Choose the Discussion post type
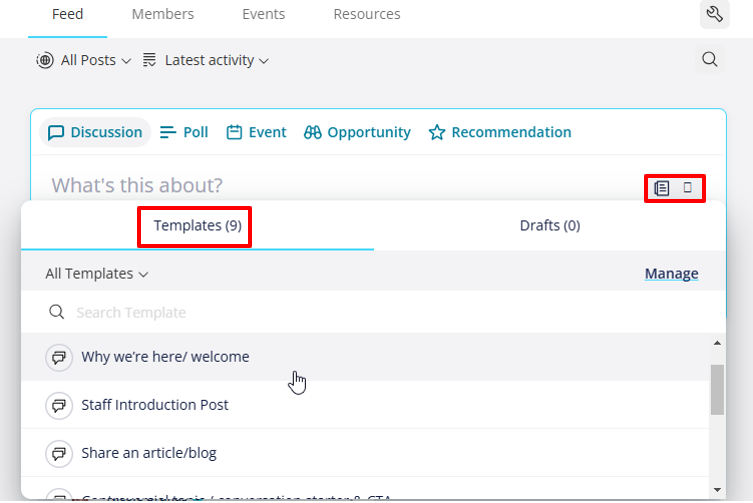This screenshot has width=753, height=503. click(95, 132)
